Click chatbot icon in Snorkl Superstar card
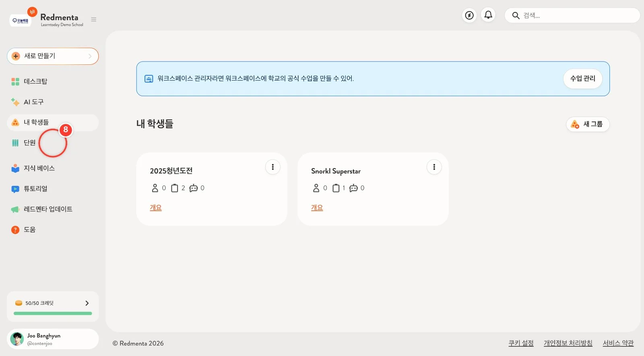This screenshot has width=644, height=356. pyautogui.click(x=354, y=188)
